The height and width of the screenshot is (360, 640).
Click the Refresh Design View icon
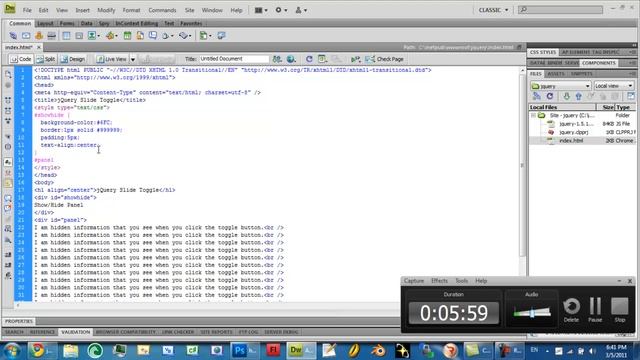click(309, 59)
